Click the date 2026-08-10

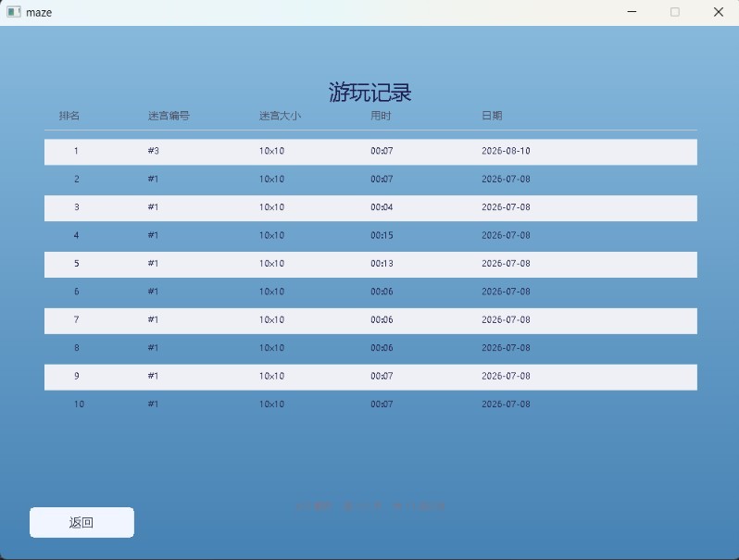506,151
